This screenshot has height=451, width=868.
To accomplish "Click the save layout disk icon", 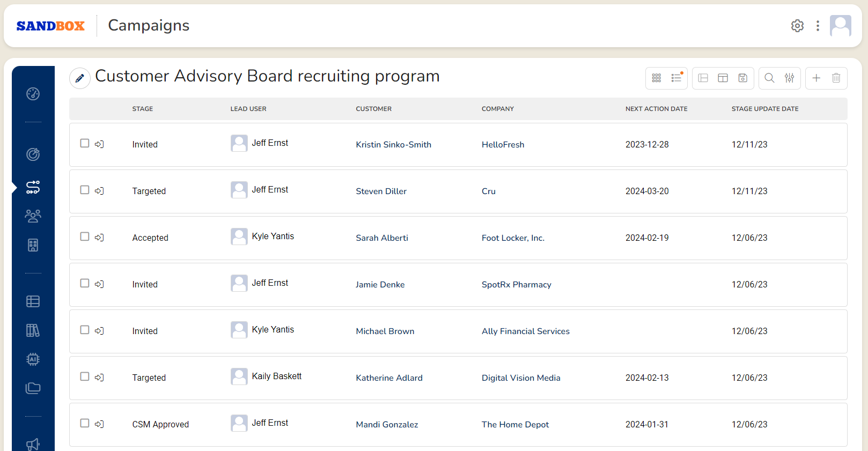I will (x=742, y=78).
